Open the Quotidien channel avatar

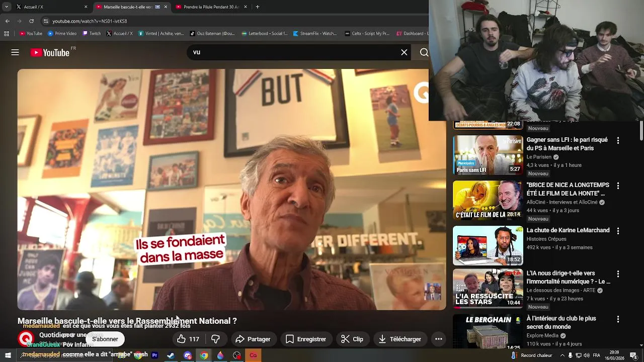[26, 339]
